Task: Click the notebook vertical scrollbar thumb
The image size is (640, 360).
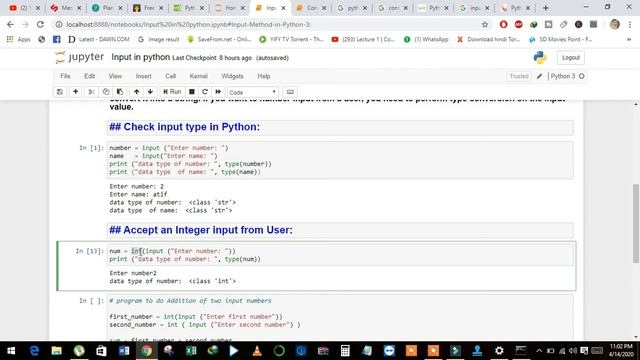Action: click(x=636, y=223)
